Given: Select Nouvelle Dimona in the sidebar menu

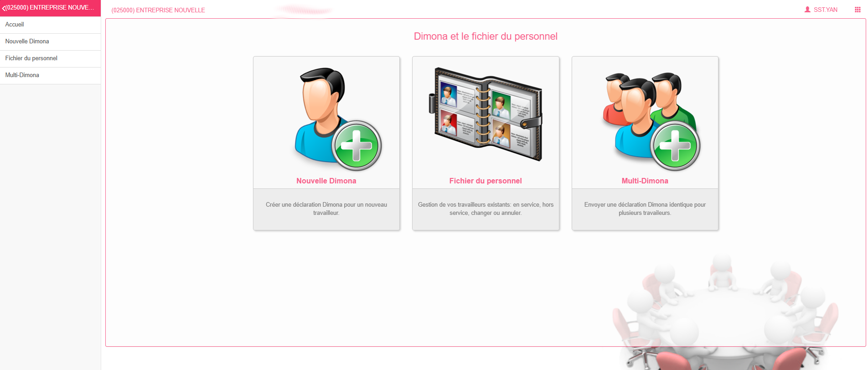Looking at the screenshot, I should [50, 42].
